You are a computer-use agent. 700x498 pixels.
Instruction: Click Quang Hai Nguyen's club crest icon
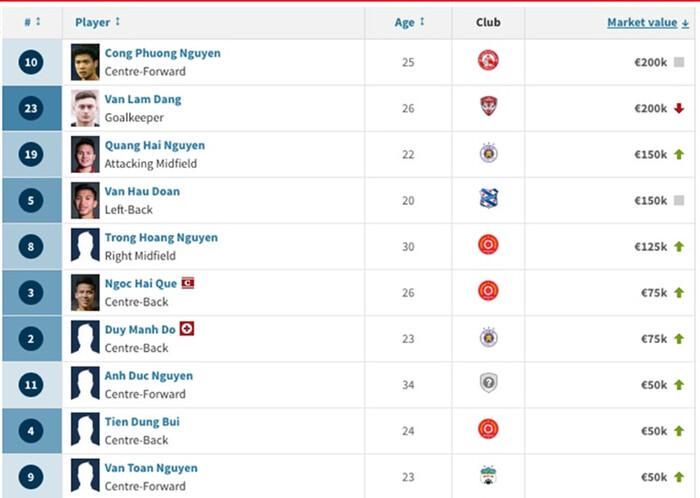pyautogui.click(x=488, y=153)
